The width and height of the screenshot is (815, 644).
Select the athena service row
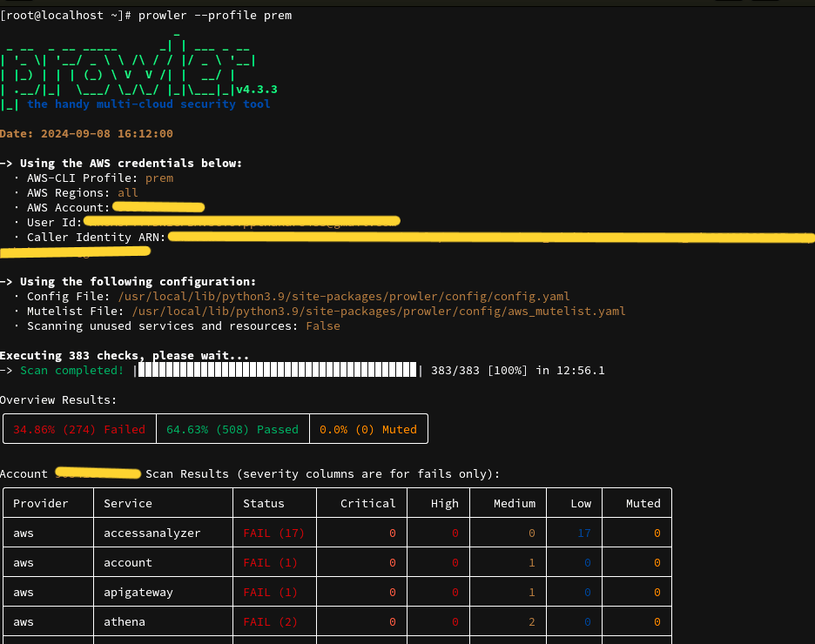tap(125, 621)
